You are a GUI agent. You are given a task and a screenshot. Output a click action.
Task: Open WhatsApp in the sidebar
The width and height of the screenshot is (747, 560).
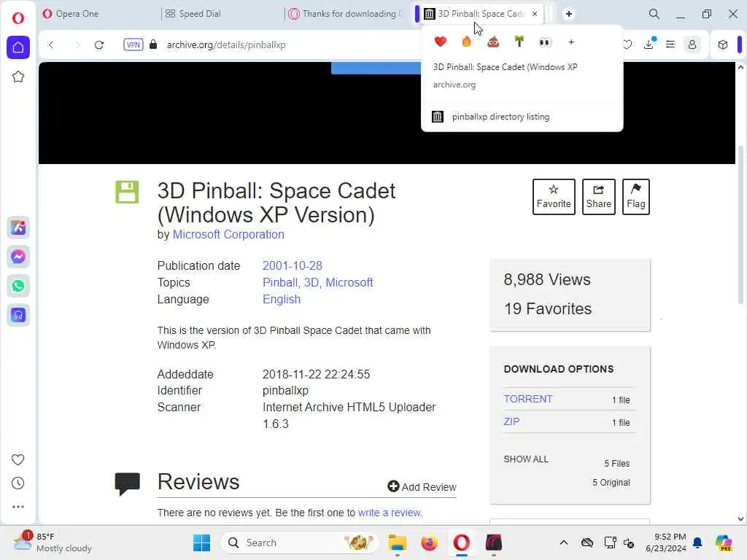click(x=18, y=286)
